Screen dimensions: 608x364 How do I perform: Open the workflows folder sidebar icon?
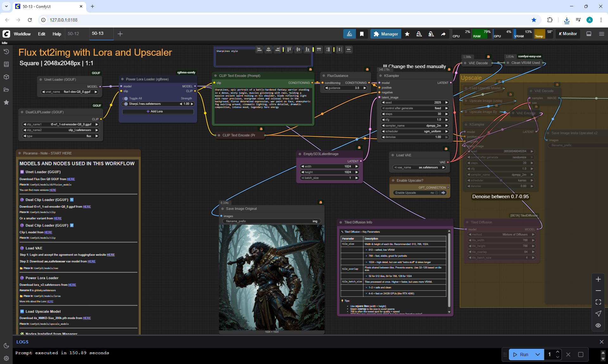(6, 90)
